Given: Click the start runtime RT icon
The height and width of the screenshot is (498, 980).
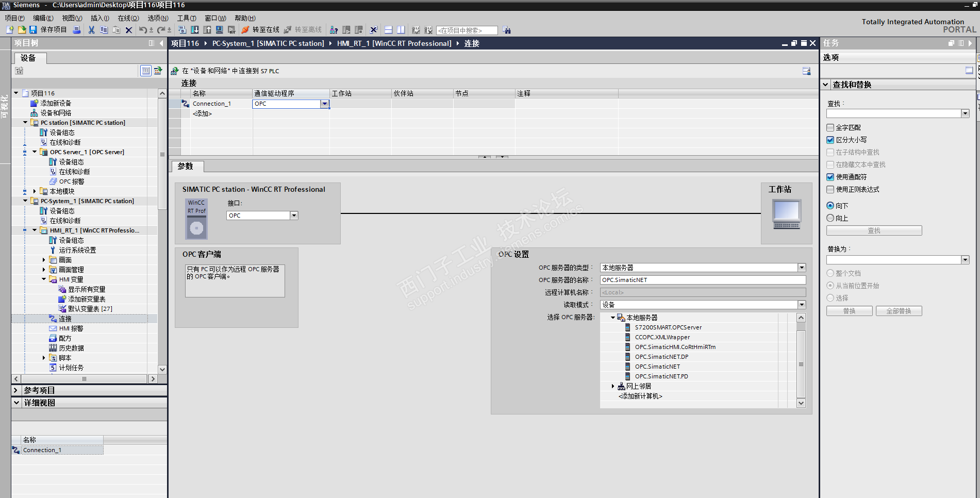Looking at the screenshot, I should [x=232, y=30].
